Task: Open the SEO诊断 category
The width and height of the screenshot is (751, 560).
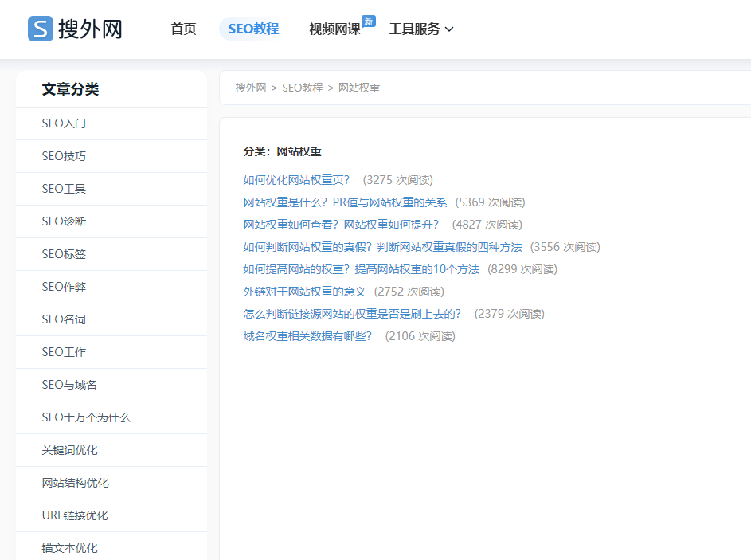Action: click(111, 221)
